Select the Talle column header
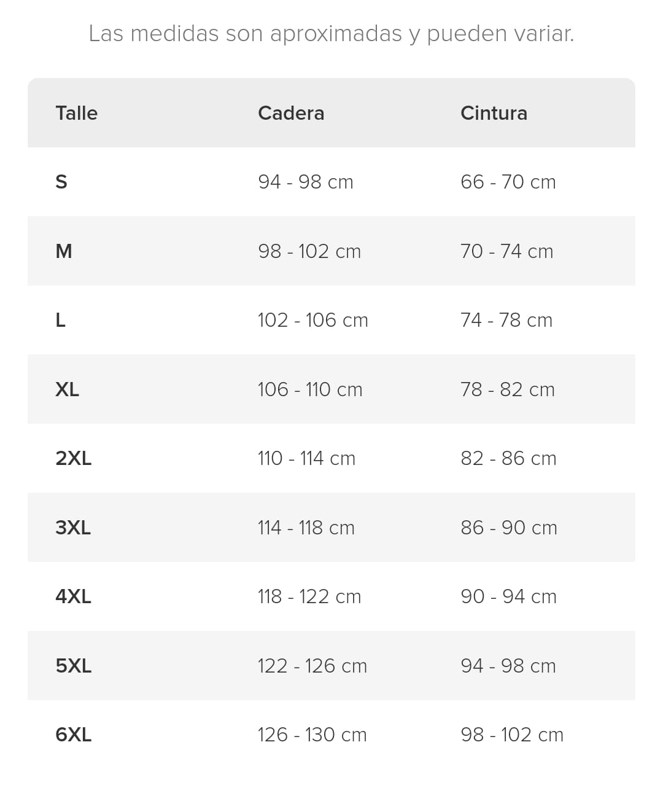This screenshot has width=663, height=812. pyautogui.click(x=76, y=113)
